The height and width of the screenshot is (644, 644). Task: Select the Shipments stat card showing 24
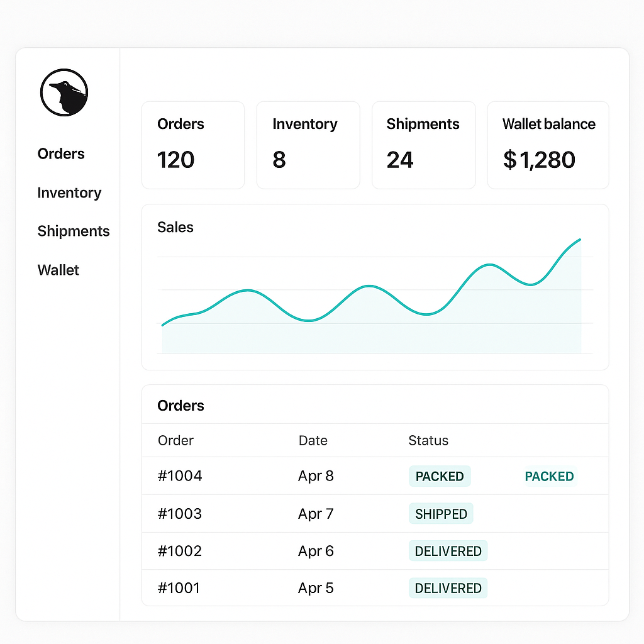(423, 145)
